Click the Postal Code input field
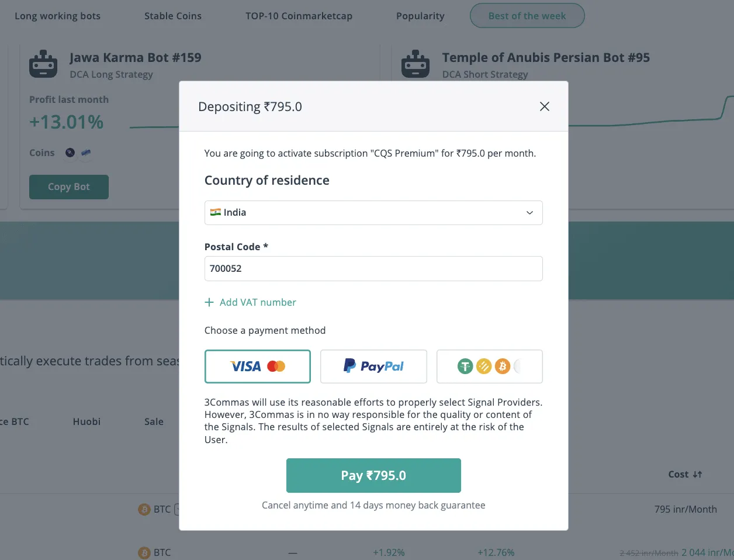The height and width of the screenshot is (560, 734). tap(373, 269)
